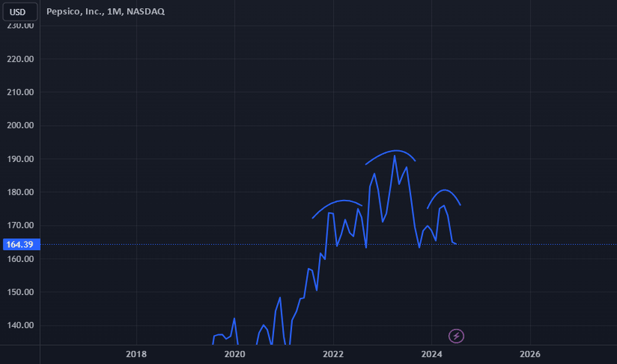Select the arc drawn over the 2024 peak
617x364 pixels.
(445, 190)
